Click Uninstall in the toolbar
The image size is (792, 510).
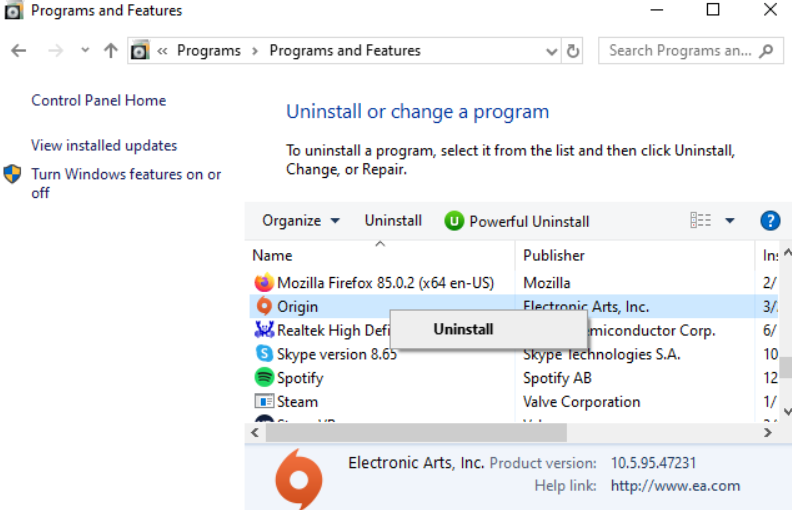pyautogui.click(x=393, y=221)
